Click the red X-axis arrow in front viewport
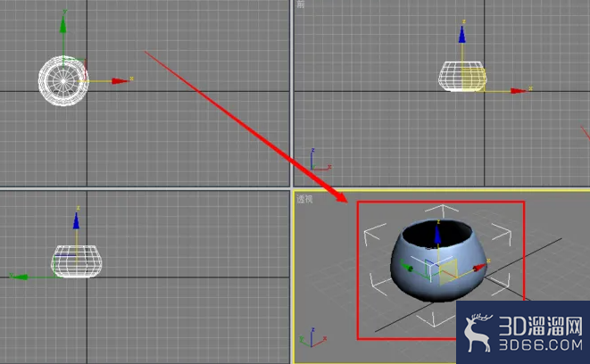Image resolution: width=590 pixels, height=364 pixels. (519, 91)
